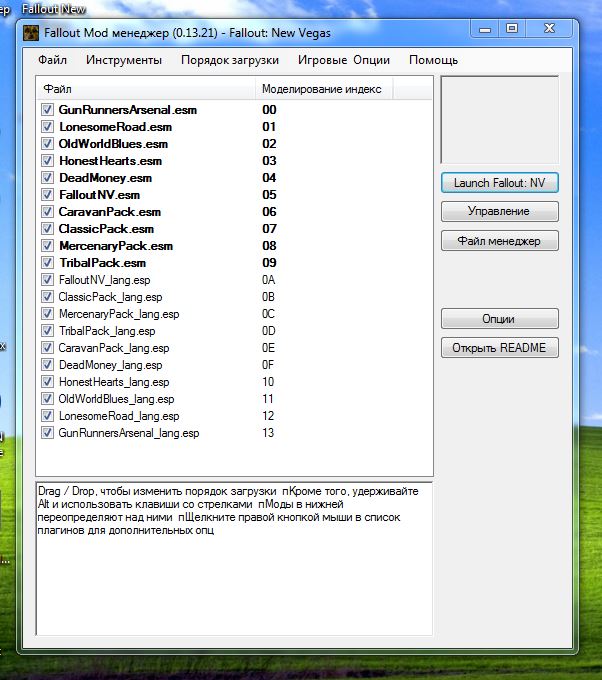Screen dimensions: 602x680
Task: Click index value 13 in the list
Action: (x=268, y=433)
